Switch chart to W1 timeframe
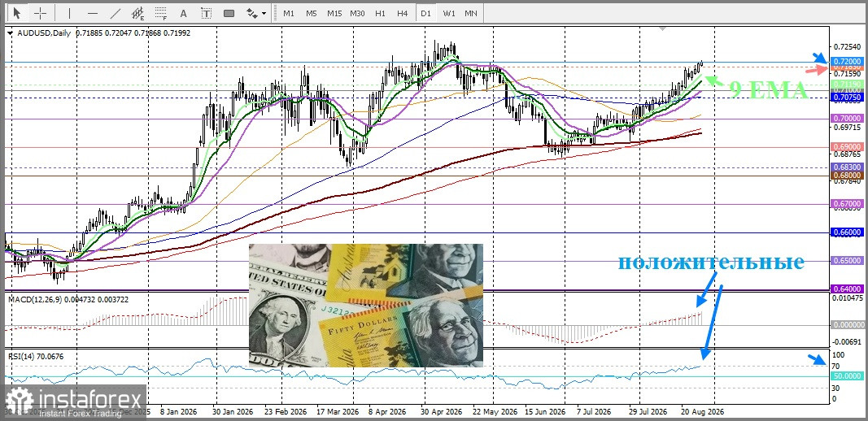 coord(448,13)
